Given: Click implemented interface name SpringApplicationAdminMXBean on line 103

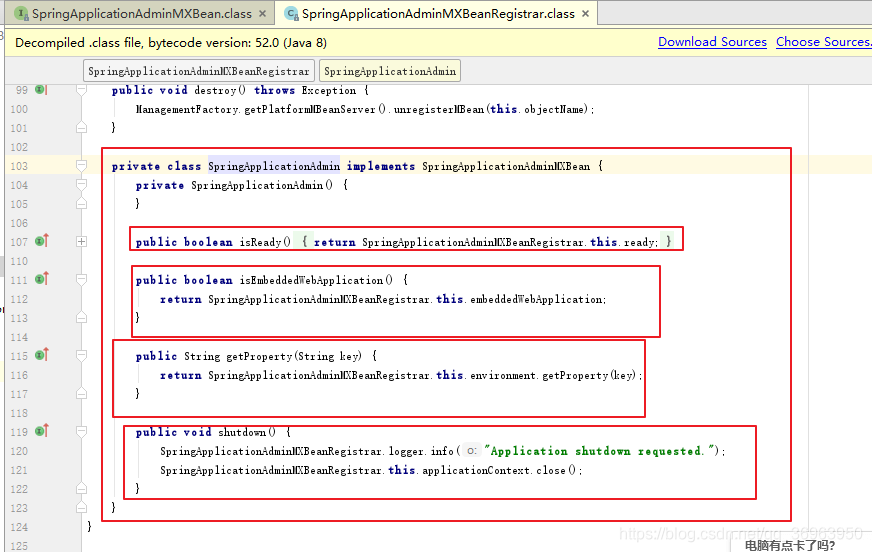Looking at the screenshot, I should [x=506, y=166].
